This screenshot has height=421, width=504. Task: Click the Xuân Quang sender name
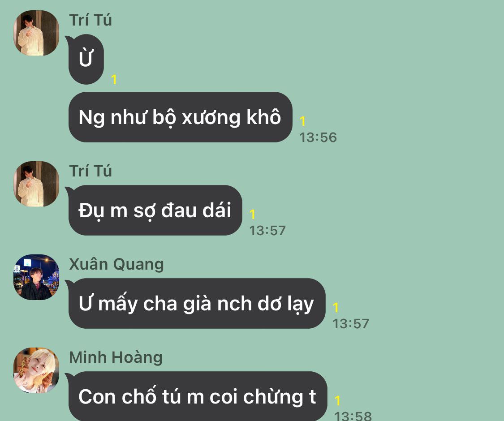[x=116, y=264]
